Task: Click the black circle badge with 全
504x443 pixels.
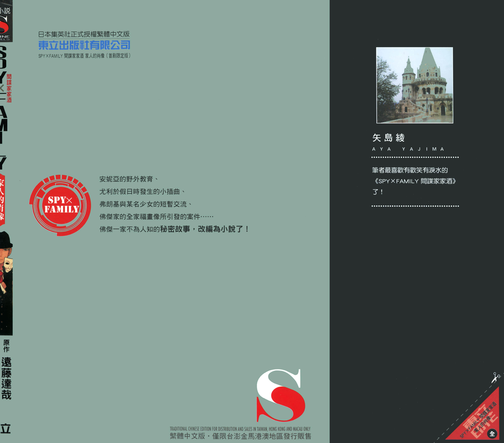Action: (x=492, y=434)
